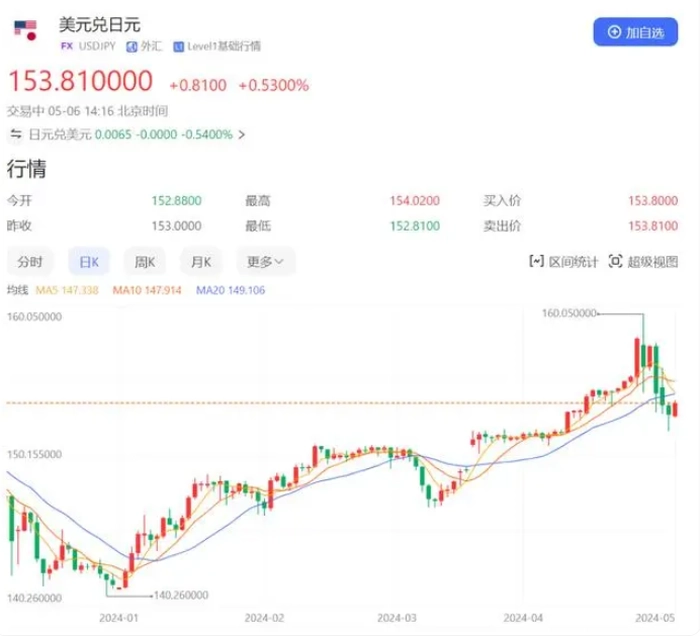Click the MA5 147.338 indicator label
700x636 pixels.
[x=67, y=291]
